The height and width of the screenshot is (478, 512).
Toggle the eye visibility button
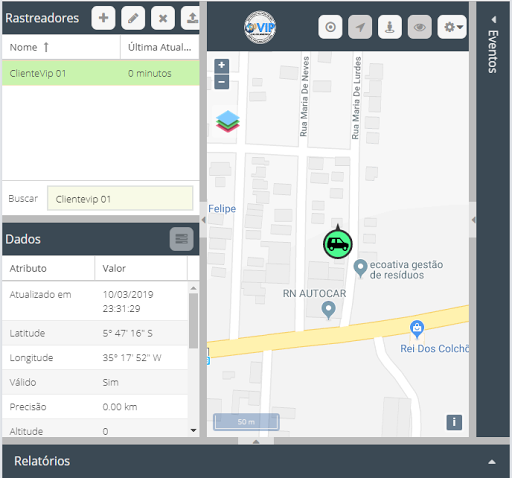point(420,27)
